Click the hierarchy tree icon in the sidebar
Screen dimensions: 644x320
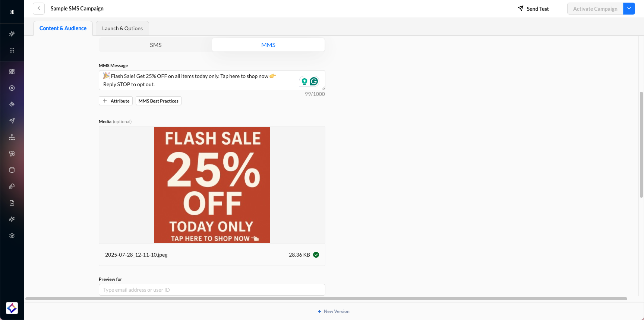[12, 137]
